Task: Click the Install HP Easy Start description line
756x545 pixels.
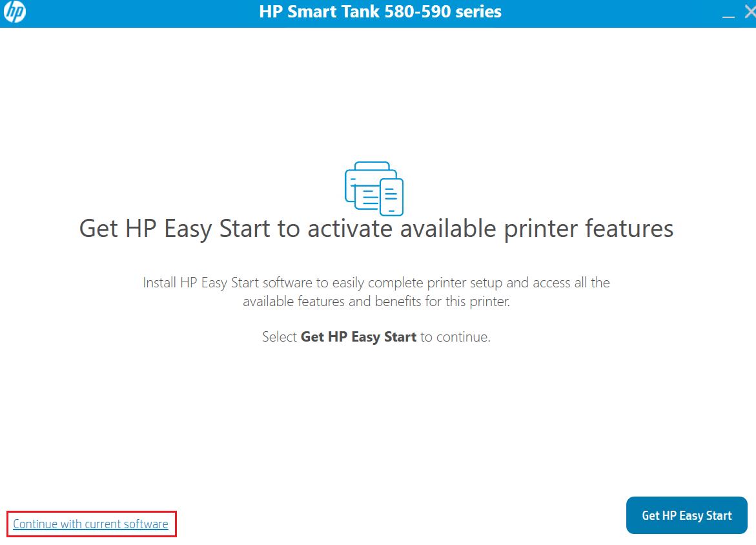Action: tap(376, 283)
